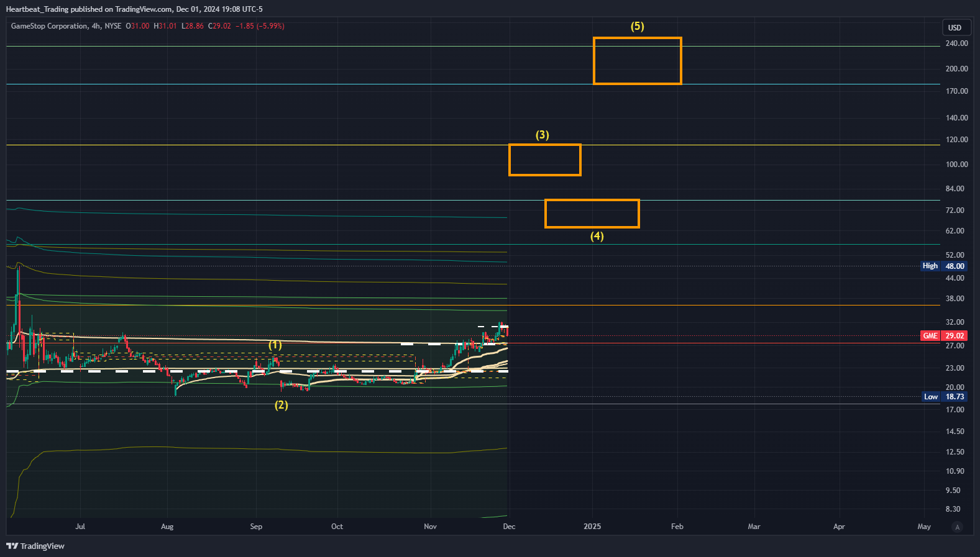This screenshot has height=557, width=980.
Task: Click the low value L28.86
Action: (193, 26)
